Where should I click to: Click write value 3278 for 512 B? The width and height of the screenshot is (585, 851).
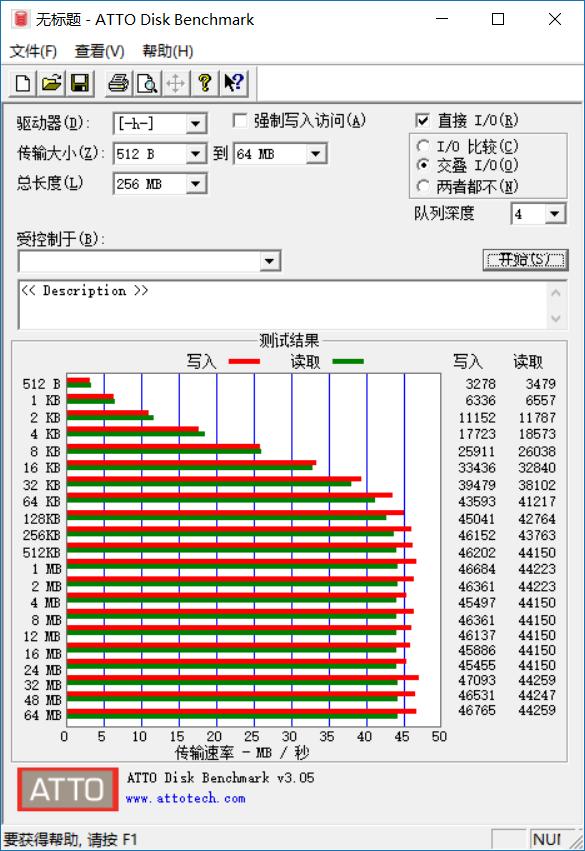[x=480, y=384]
